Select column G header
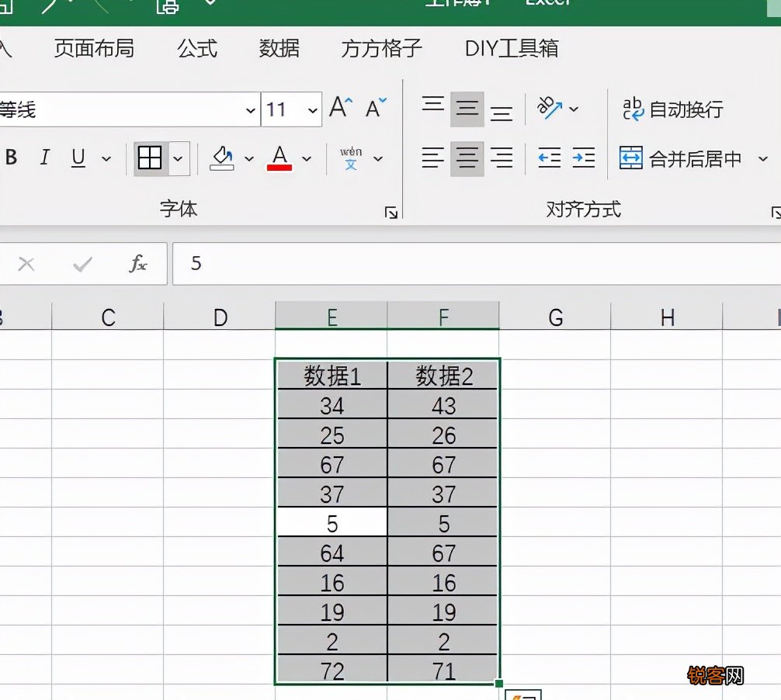This screenshot has height=700, width=781. click(x=555, y=317)
